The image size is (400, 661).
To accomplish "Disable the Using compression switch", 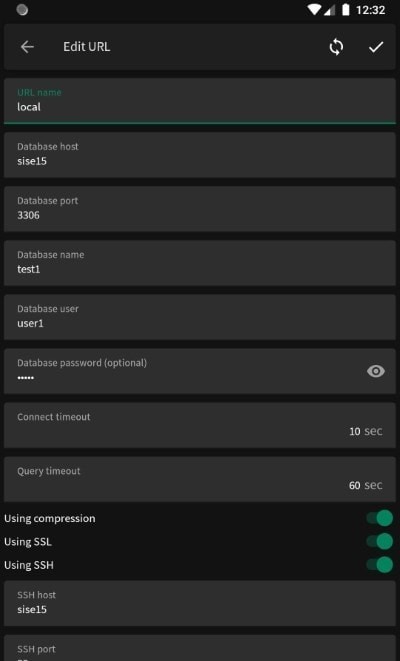I will coord(379,518).
